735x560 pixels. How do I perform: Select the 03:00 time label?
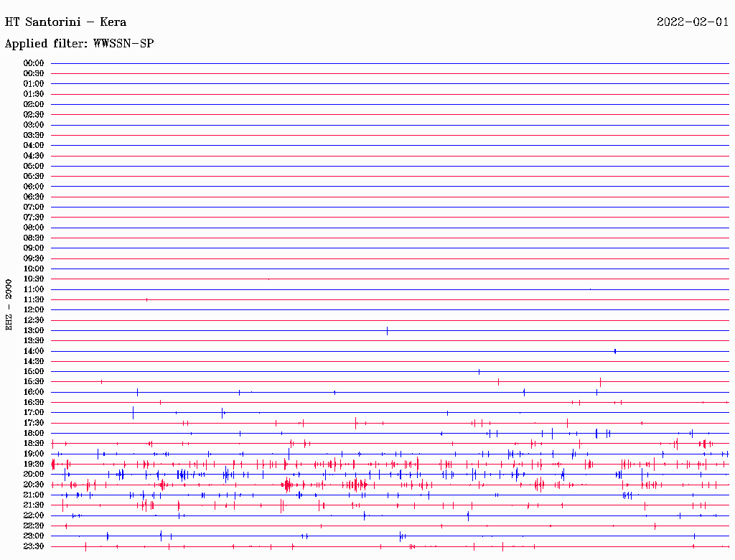(34, 125)
